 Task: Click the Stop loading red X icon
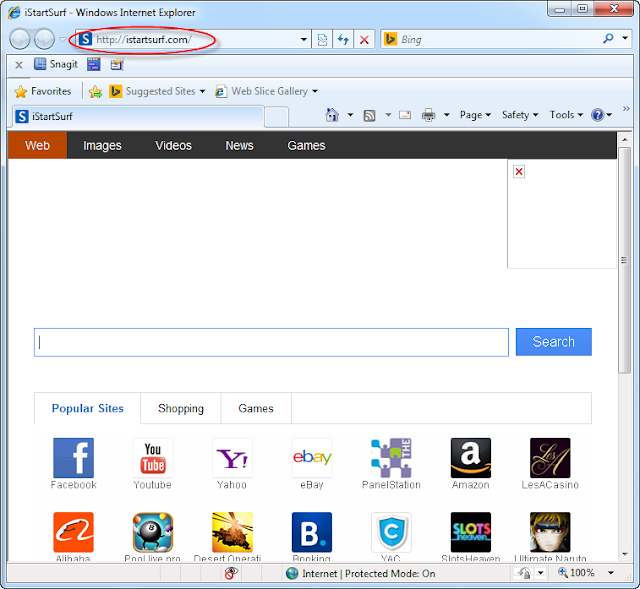[x=364, y=40]
